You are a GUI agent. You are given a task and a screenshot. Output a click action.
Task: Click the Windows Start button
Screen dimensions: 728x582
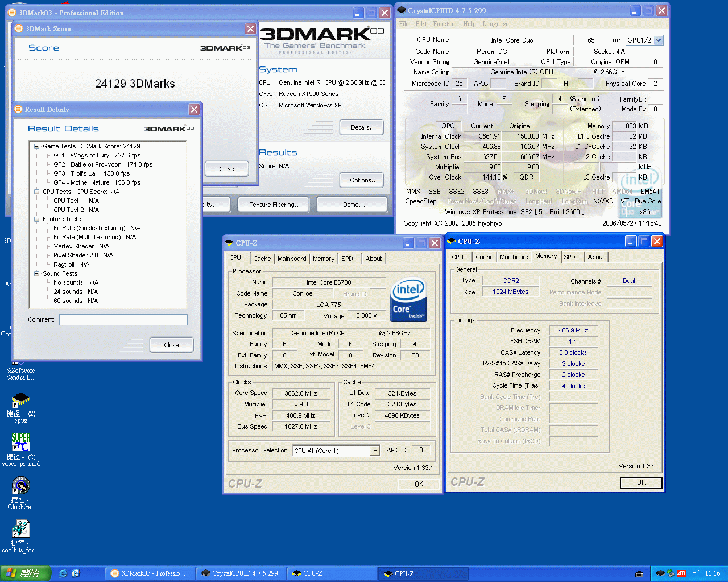[x=26, y=573]
